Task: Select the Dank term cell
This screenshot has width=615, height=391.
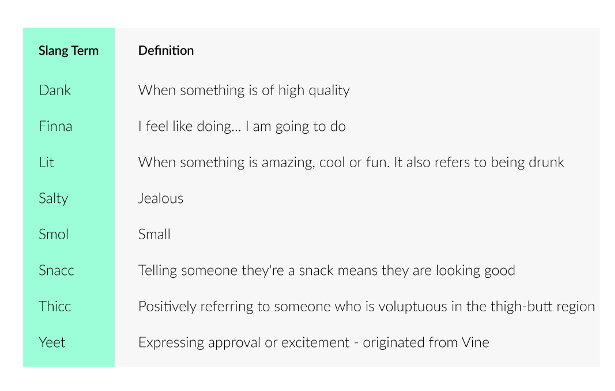Action: click(55, 90)
